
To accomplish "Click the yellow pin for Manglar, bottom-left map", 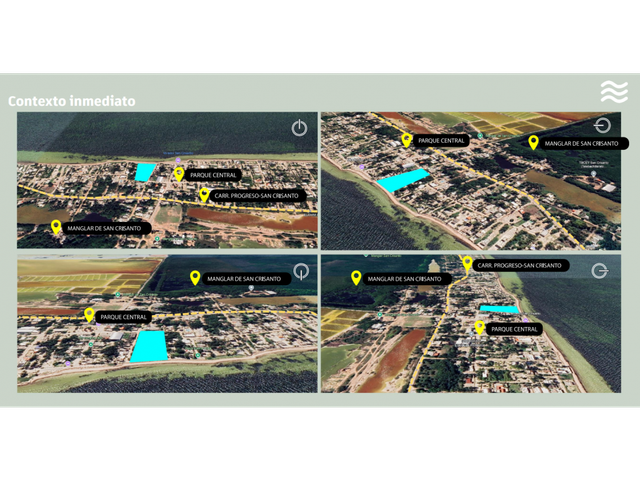I will pos(195,278).
